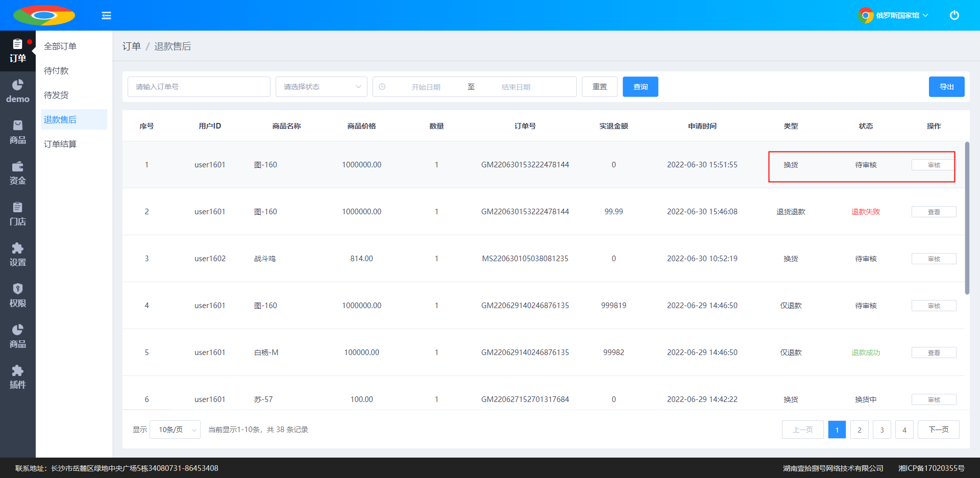Click 查看 for the 退款失败 row
The width and height of the screenshot is (980, 478).
(934, 212)
